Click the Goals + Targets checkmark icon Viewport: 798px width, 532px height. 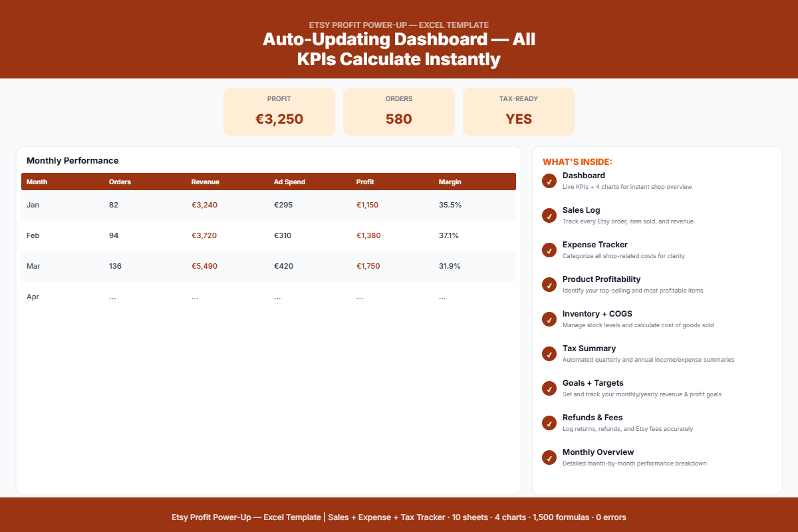(549, 388)
